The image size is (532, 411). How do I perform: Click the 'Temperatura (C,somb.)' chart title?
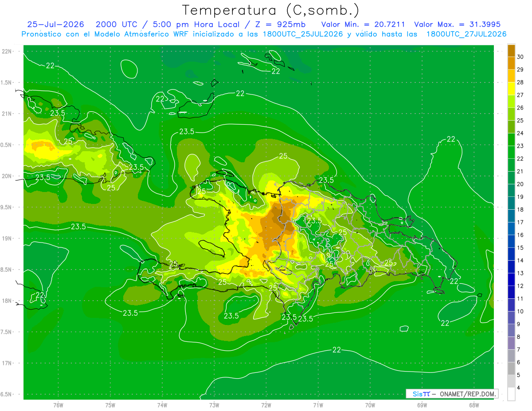[x=270, y=10]
